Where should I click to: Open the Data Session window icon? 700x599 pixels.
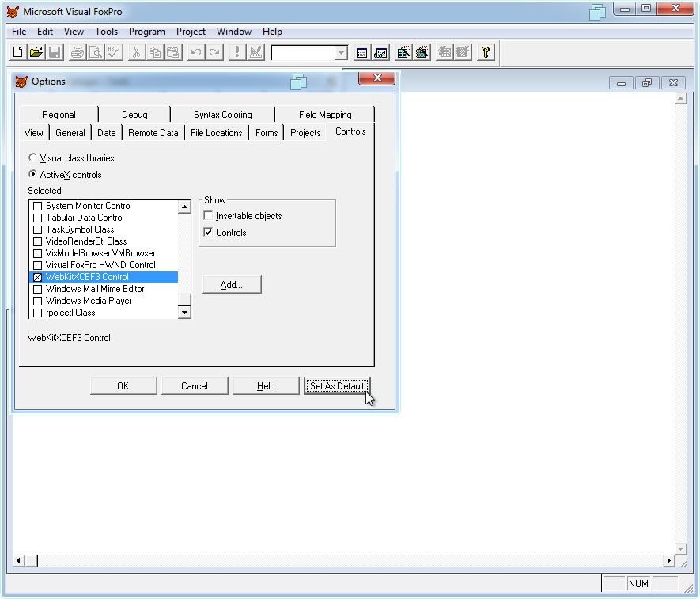[380, 53]
